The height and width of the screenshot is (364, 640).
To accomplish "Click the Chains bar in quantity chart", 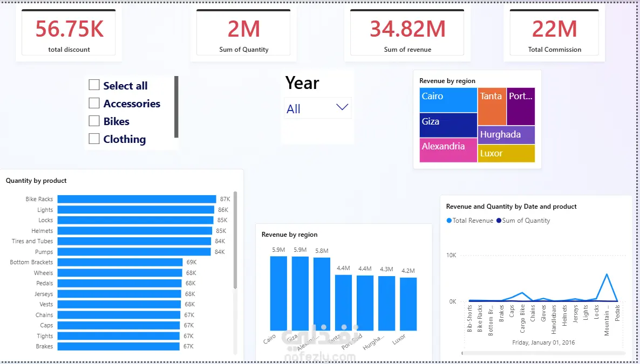I will point(119,314).
